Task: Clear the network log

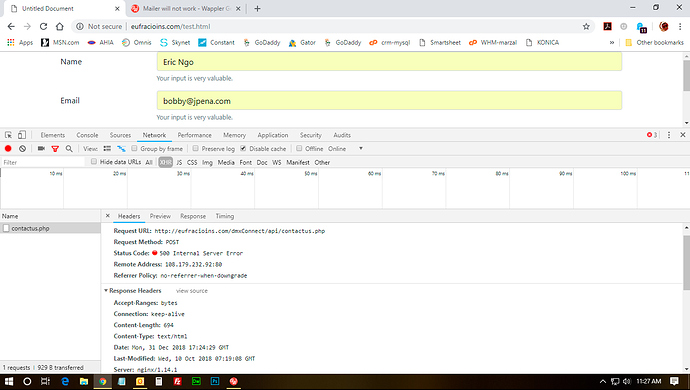Action: pos(22,149)
